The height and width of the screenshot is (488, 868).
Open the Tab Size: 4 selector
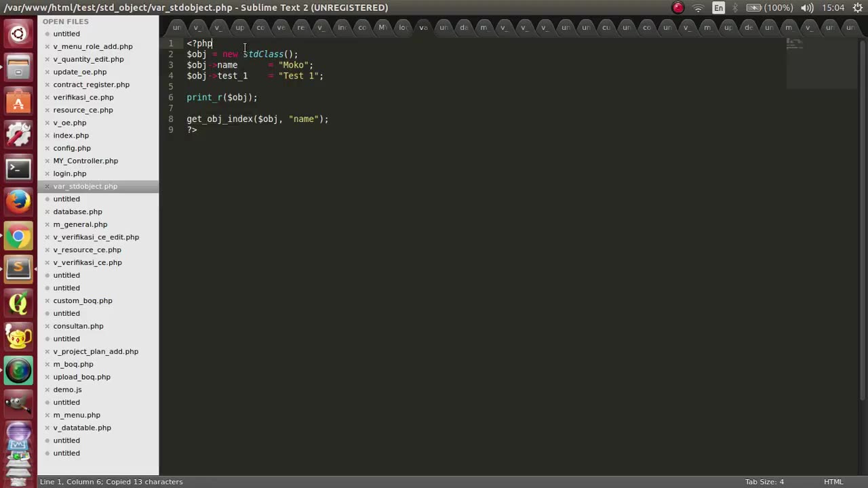(x=764, y=482)
